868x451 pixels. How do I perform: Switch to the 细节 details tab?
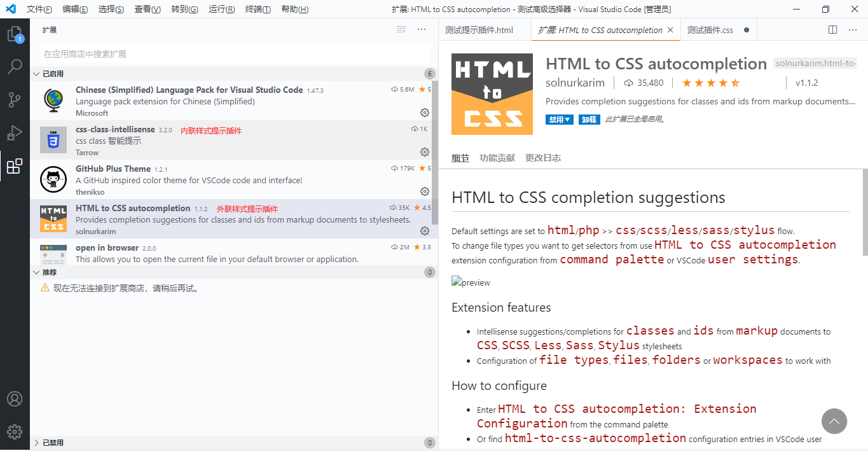coord(460,158)
